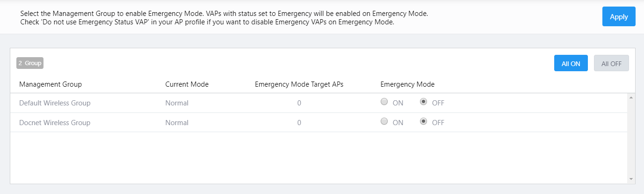
Task: Click Normal mode cell for Docnet Wireless Group
Action: coord(177,123)
